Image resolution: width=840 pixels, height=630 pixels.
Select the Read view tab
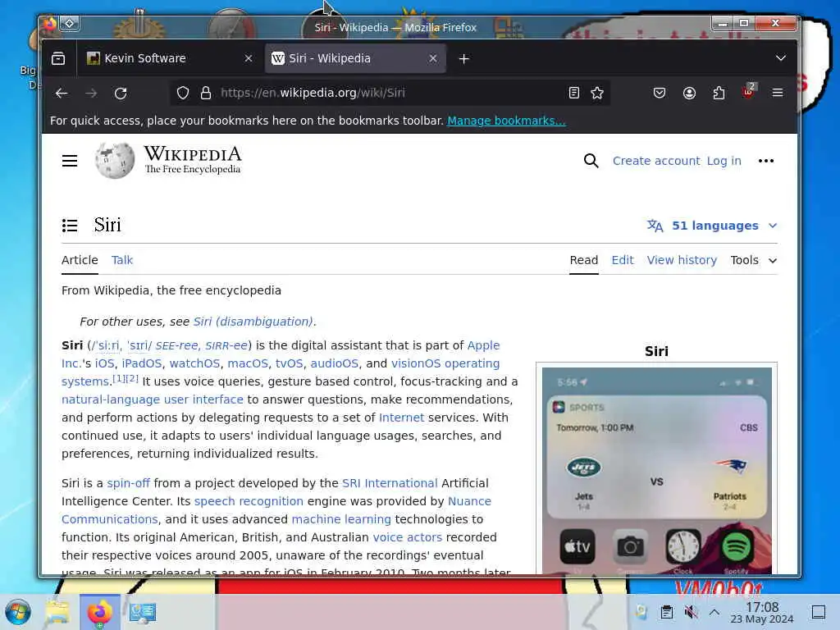584,260
